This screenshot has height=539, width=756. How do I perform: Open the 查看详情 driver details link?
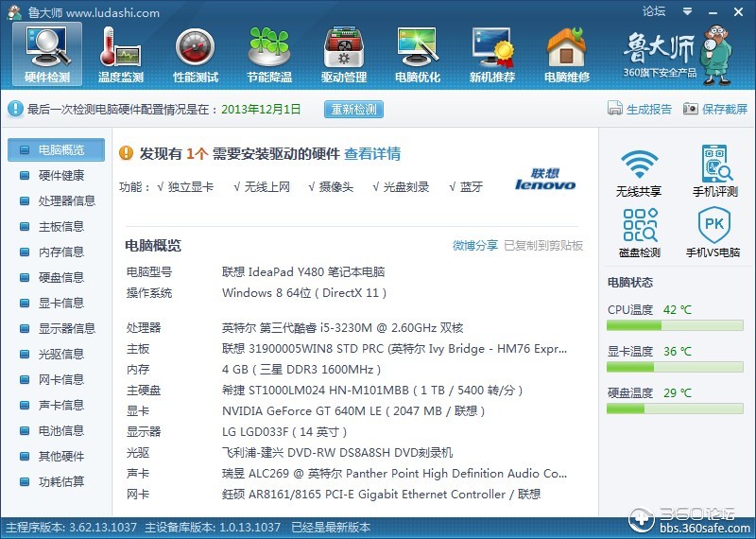(372, 153)
